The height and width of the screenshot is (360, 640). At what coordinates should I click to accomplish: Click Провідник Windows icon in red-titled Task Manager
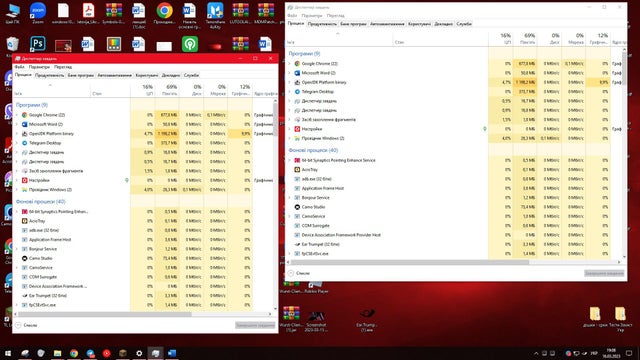point(24,189)
